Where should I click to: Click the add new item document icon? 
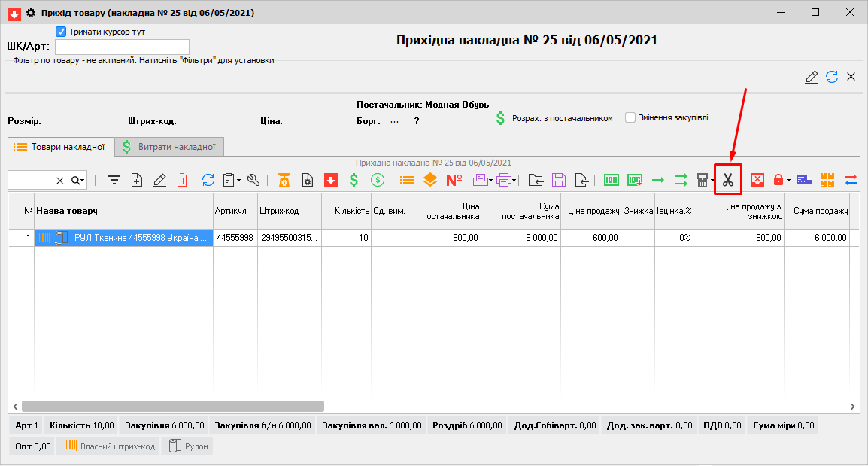coord(137,180)
